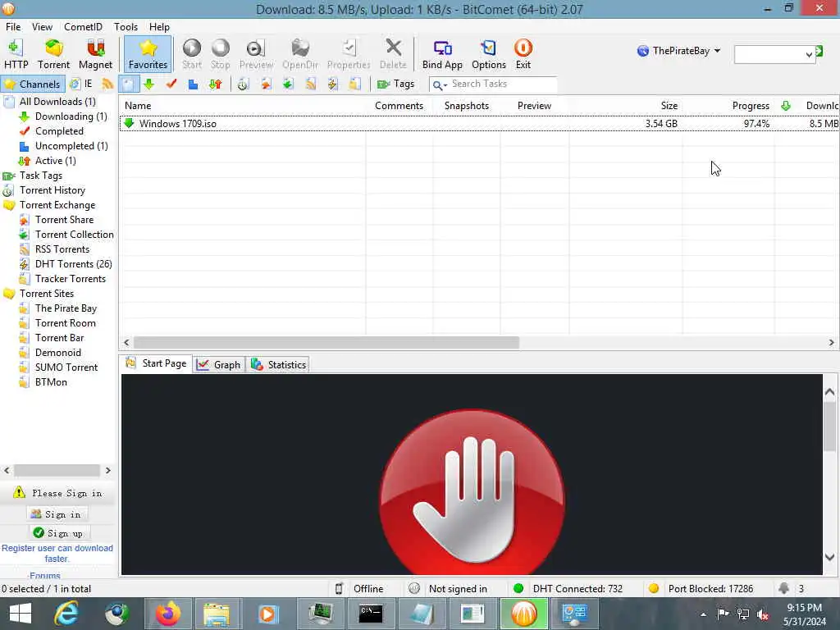Viewport: 840px width, 630px height.
Task: Click the torrent search combo box
Action: point(774,54)
